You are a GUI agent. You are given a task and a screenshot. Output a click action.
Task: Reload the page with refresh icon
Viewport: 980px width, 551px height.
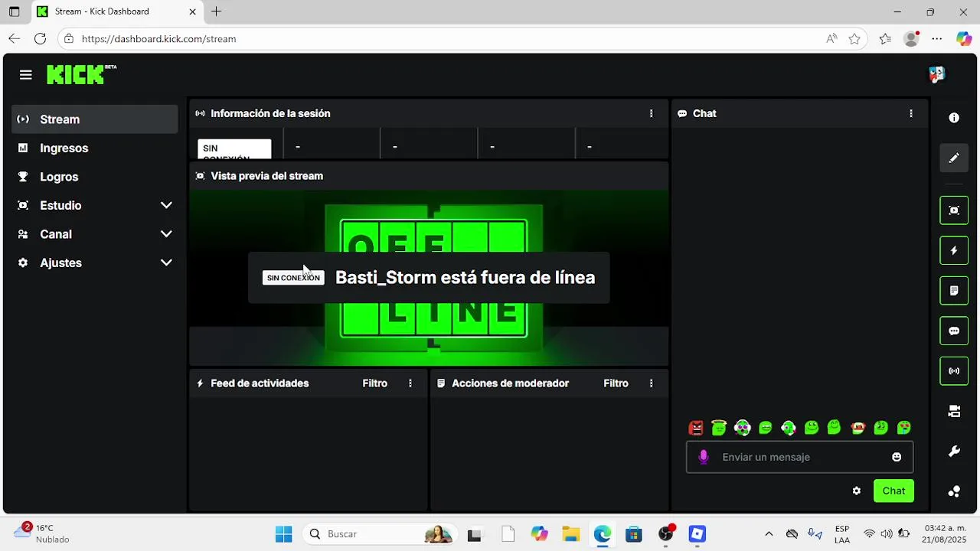pyautogui.click(x=41, y=38)
